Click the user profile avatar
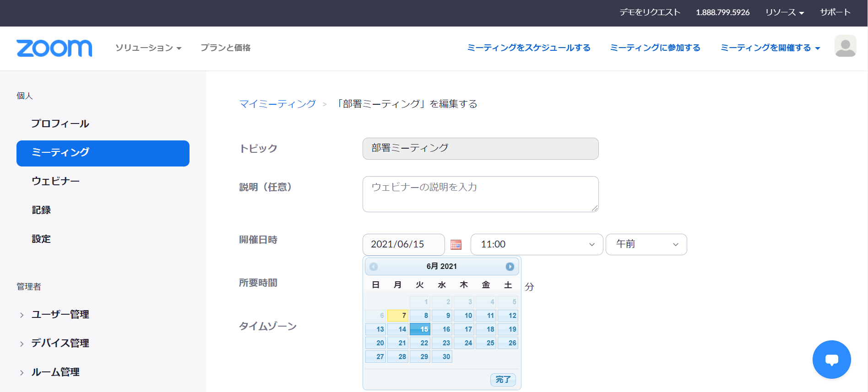Viewport: 868px width, 392px height. click(845, 46)
